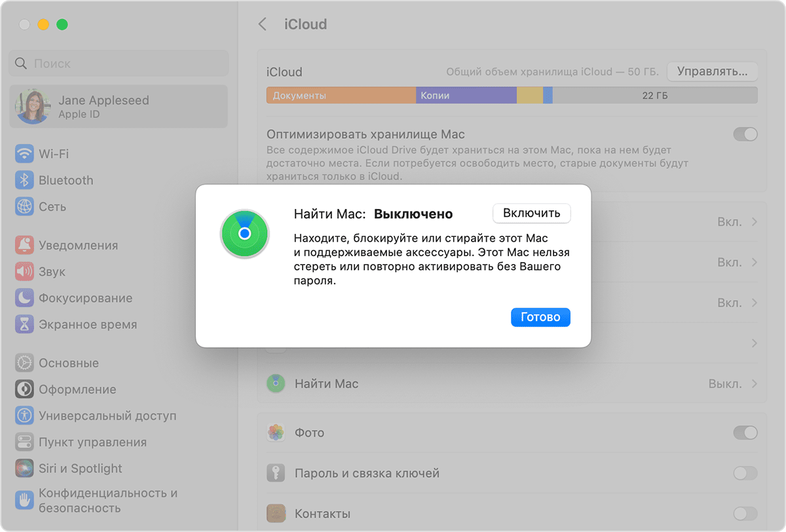Viewport: 786px width, 532px height.
Task: Click the Фото app icon
Action: tap(276, 432)
